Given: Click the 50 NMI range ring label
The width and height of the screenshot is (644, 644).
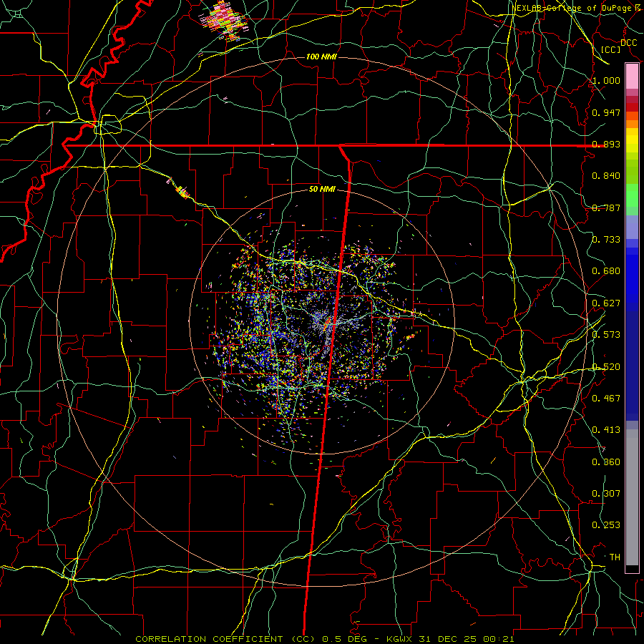Looking at the screenshot, I should (322, 190).
